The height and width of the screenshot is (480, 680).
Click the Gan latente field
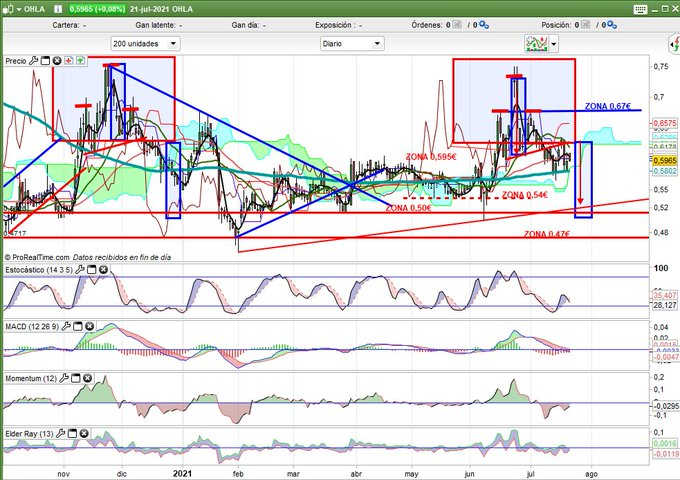(159, 25)
